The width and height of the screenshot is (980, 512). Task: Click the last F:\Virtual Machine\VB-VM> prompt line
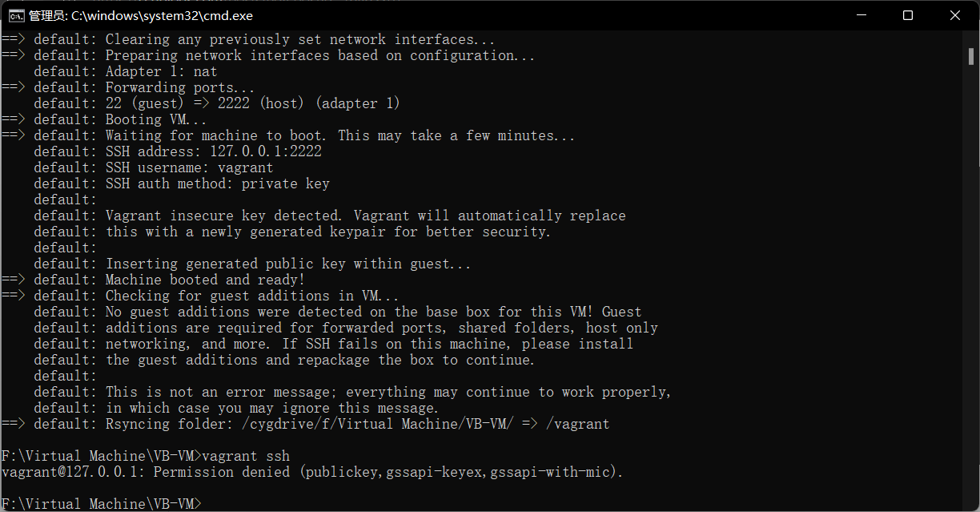pos(99,504)
